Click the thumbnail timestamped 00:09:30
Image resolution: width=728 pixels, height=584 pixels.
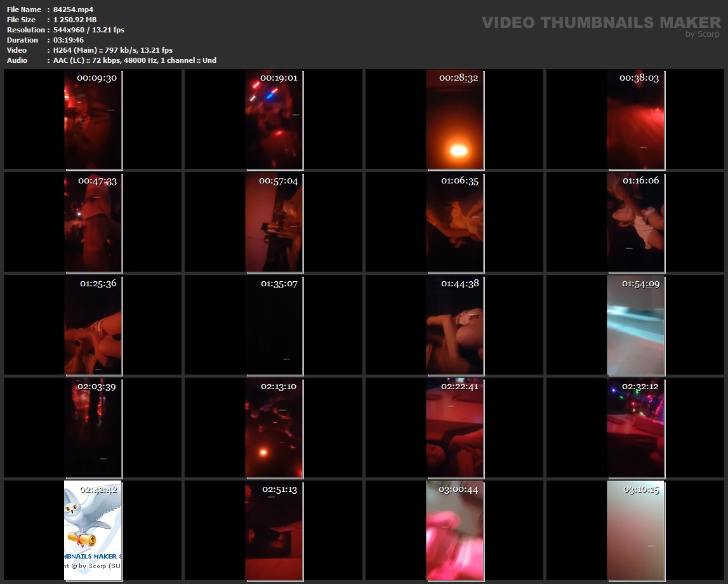(93, 119)
